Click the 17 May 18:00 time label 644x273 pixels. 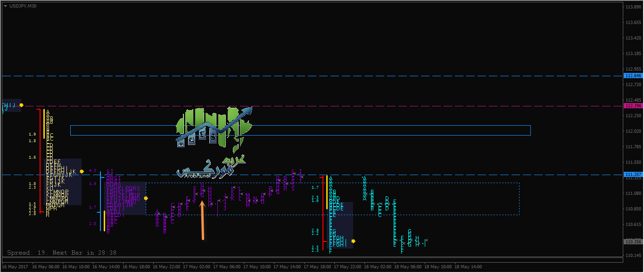click(x=317, y=266)
